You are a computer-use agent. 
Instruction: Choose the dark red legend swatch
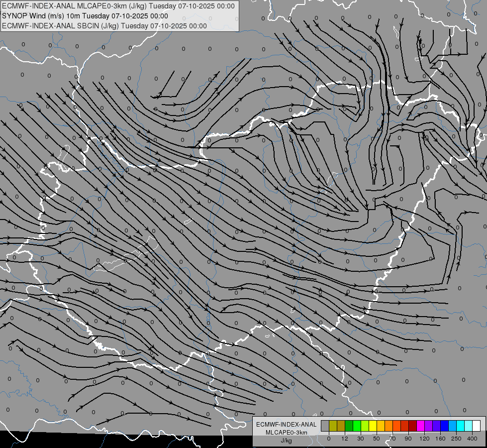(412, 426)
